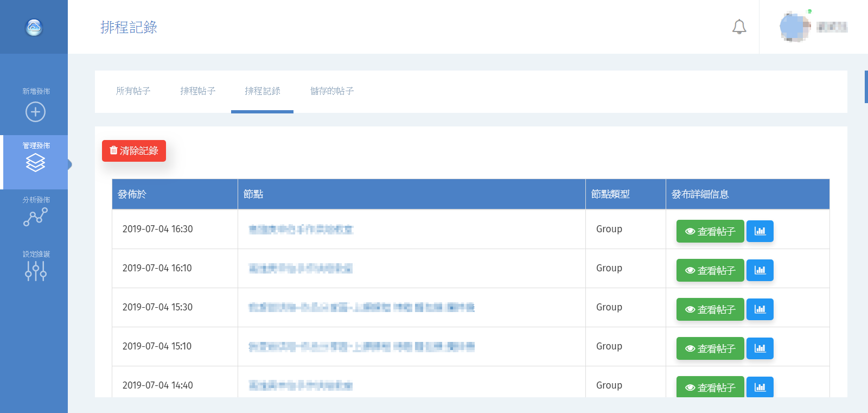Select the 排程記錄 tab

point(262,91)
